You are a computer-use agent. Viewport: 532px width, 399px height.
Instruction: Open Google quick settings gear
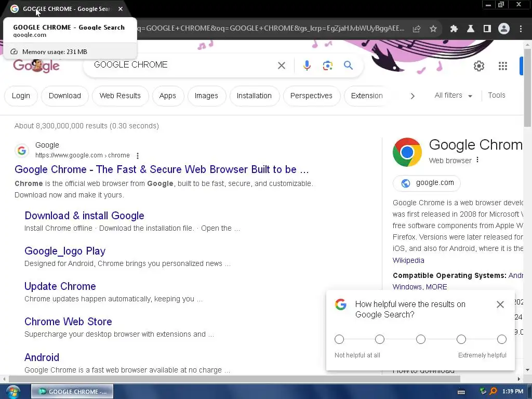pos(478,66)
